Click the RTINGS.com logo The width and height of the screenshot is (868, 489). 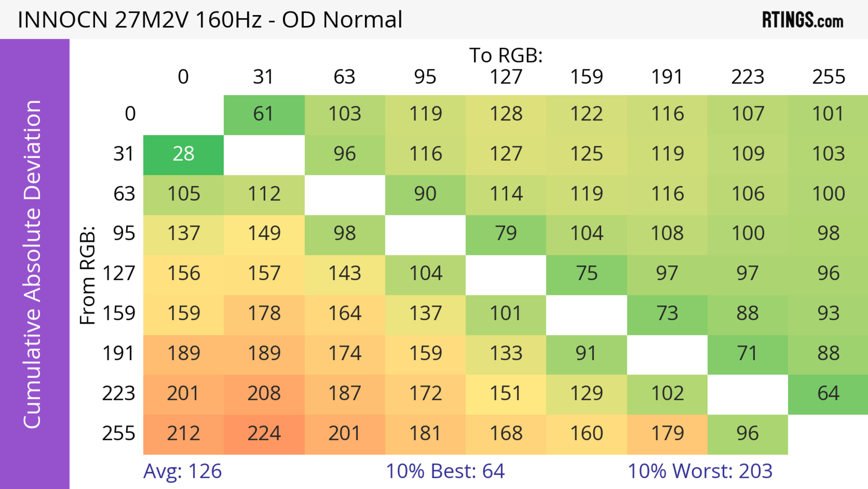[x=802, y=20]
